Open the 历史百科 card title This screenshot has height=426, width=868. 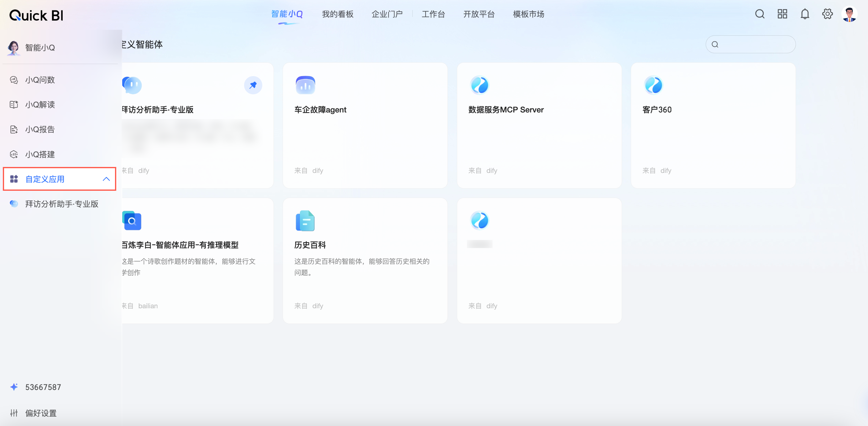(310, 245)
